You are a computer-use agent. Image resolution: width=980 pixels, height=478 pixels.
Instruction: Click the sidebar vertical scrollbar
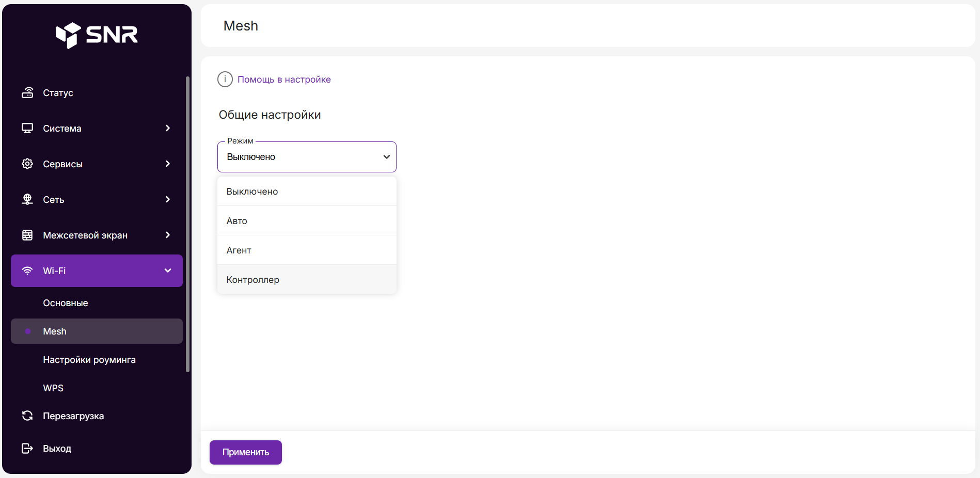[187, 224]
